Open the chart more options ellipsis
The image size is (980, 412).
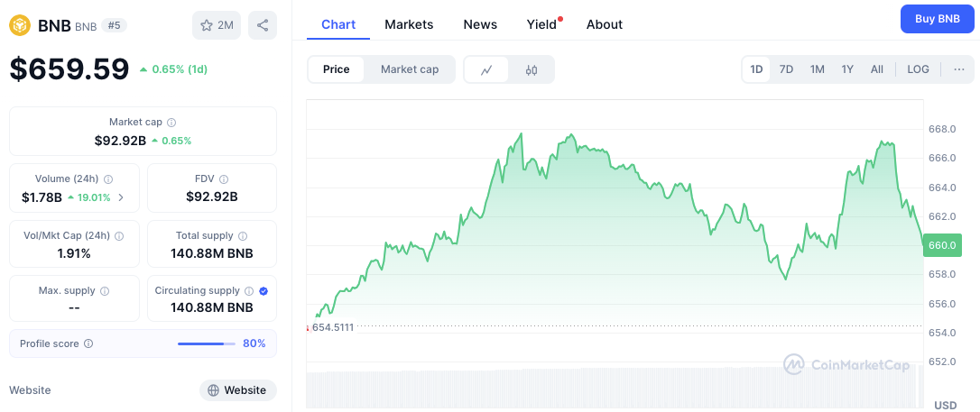click(x=958, y=69)
